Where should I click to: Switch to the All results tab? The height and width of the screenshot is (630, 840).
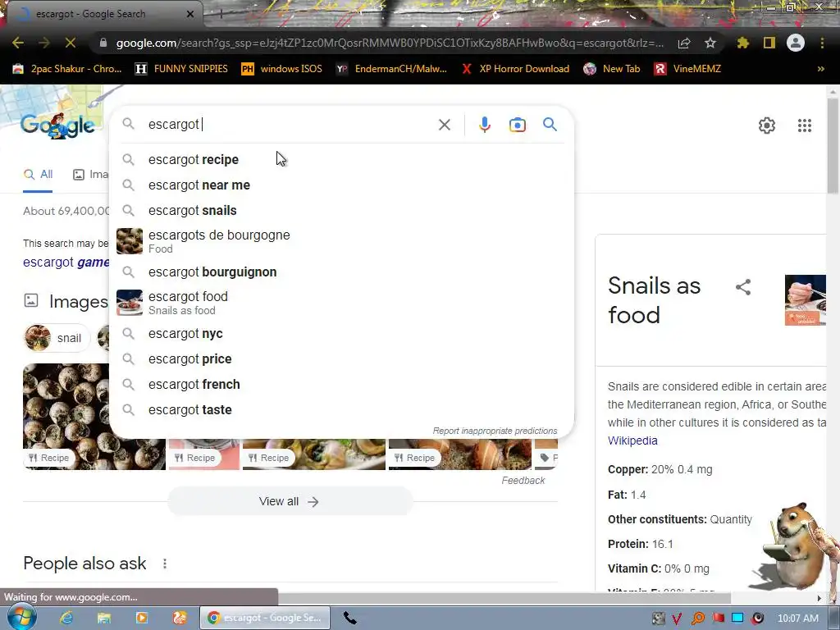click(38, 174)
